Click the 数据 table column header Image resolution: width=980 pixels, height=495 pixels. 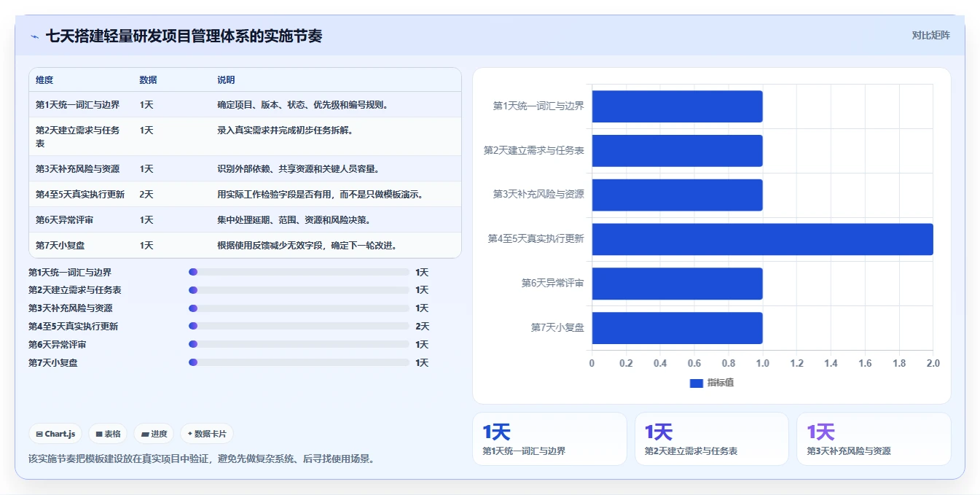[x=148, y=80]
